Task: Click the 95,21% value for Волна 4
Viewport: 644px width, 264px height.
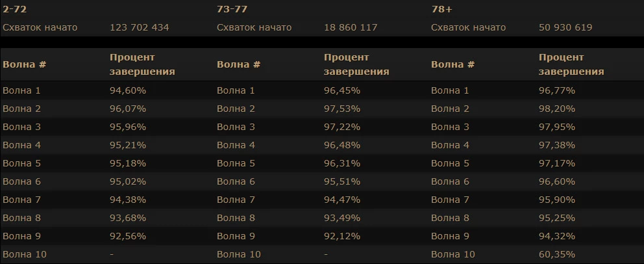Action: pos(128,145)
